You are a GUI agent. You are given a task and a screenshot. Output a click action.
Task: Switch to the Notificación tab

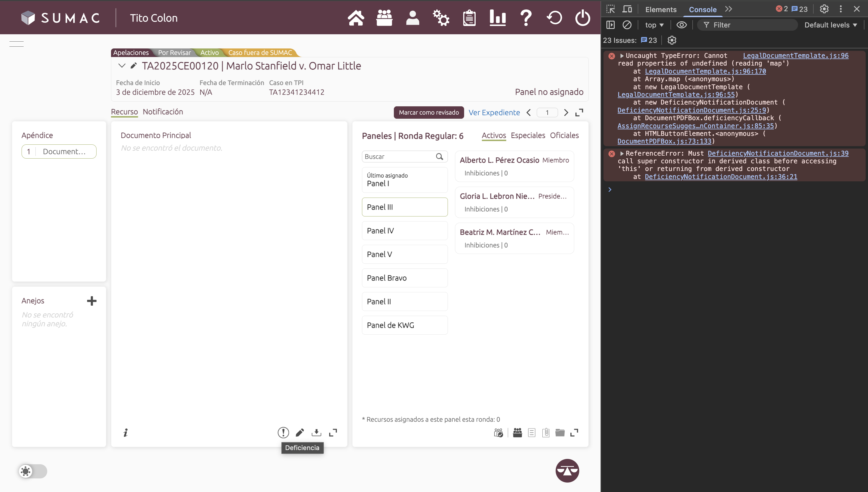point(163,112)
